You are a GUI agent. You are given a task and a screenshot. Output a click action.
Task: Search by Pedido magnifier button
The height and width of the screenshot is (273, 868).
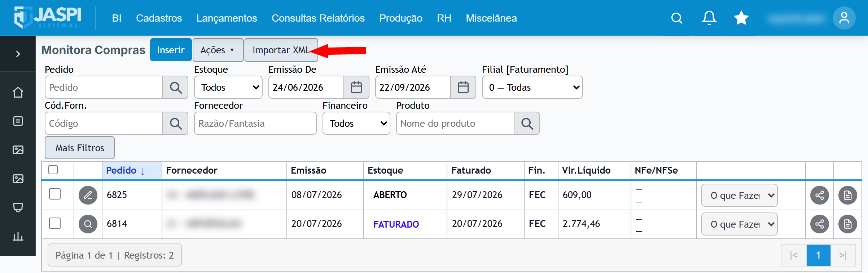(176, 87)
